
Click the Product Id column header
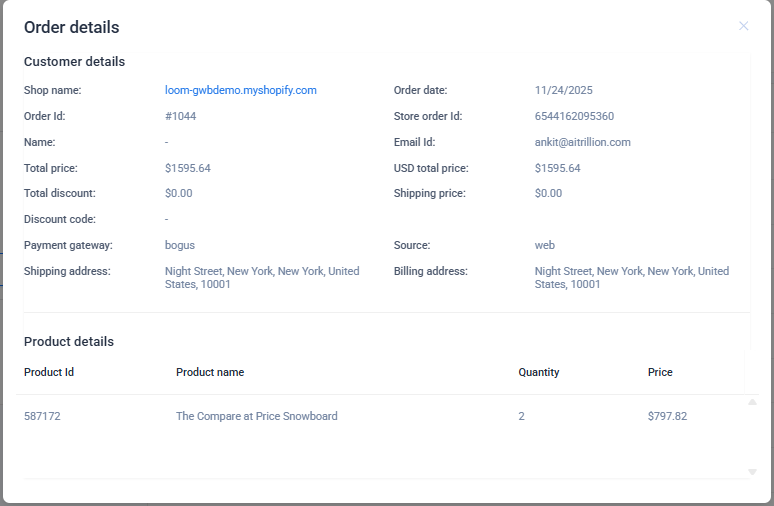click(x=49, y=372)
